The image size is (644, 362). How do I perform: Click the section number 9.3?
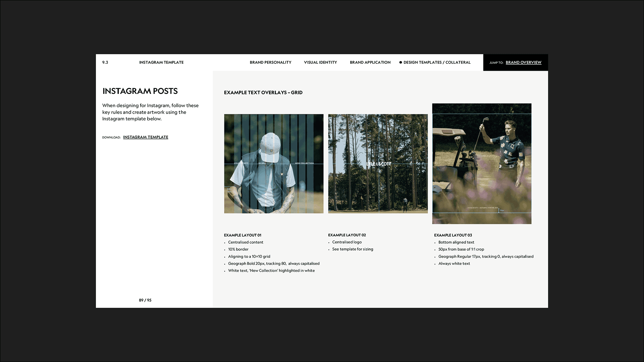(105, 62)
